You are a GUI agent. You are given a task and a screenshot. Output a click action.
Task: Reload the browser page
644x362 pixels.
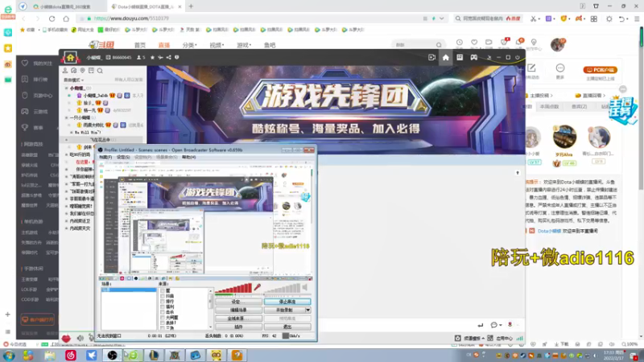click(52, 19)
